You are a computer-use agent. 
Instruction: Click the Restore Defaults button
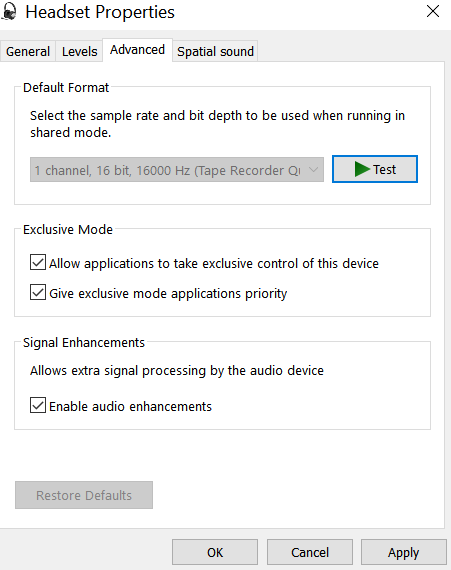tap(84, 495)
